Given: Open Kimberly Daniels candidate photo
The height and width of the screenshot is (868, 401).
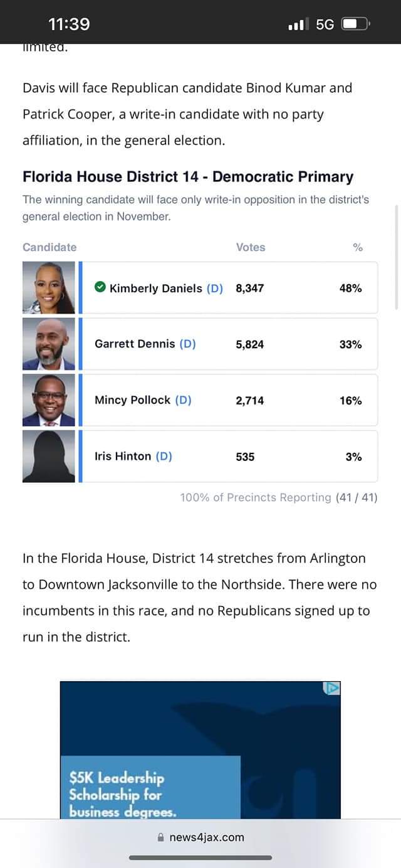Looking at the screenshot, I should pos(48,288).
